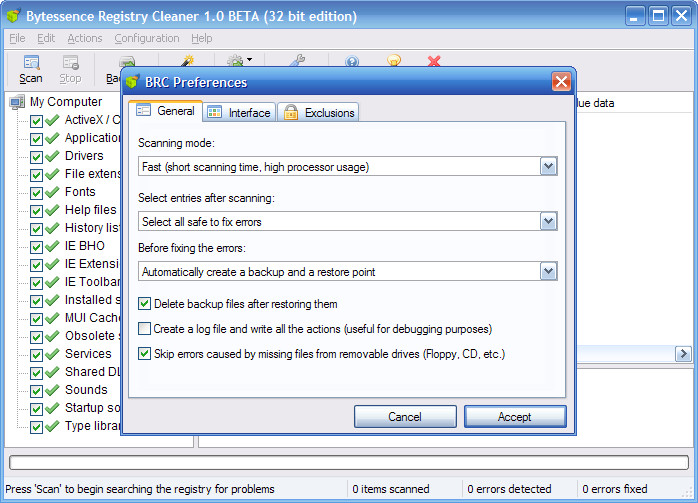Uncheck the MUI Cache category checkbox

pos(37,319)
